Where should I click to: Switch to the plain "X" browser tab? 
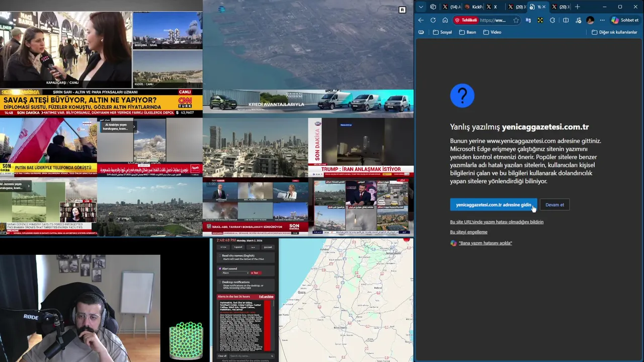click(495, 7)
